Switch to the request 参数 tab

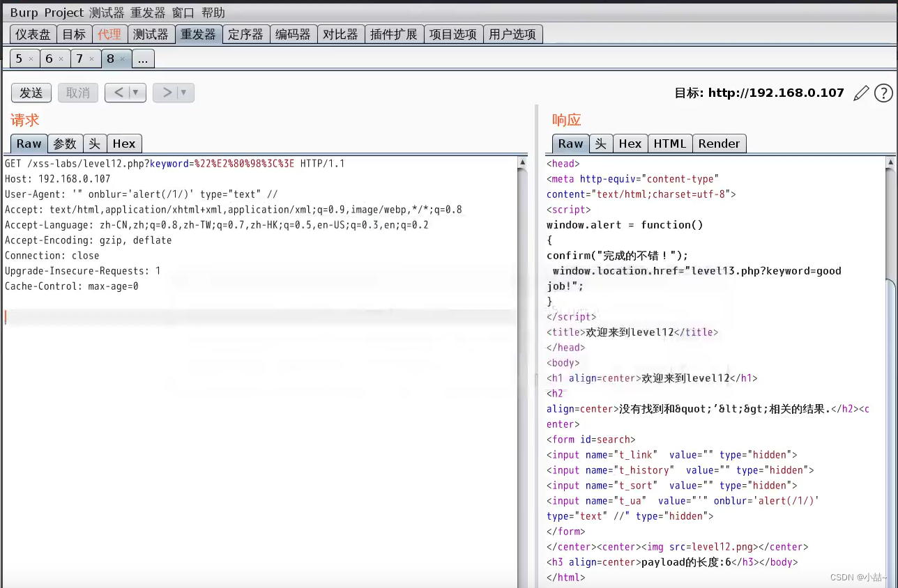click(65, 144)
